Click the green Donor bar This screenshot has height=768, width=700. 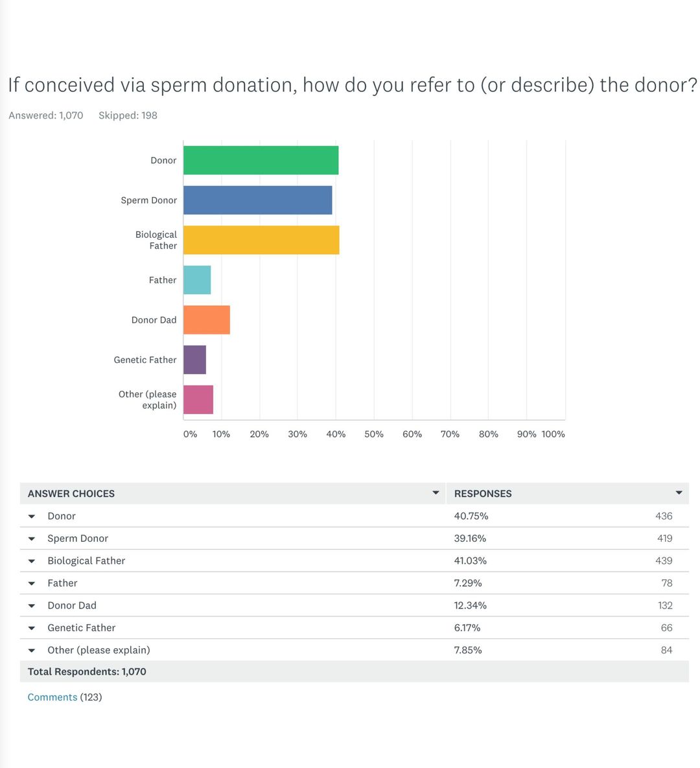pyautogui.click(x=261, y=160)
